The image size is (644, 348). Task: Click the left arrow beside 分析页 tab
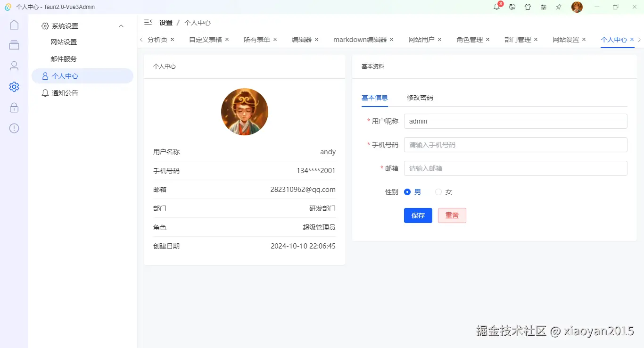click(141, 40)
